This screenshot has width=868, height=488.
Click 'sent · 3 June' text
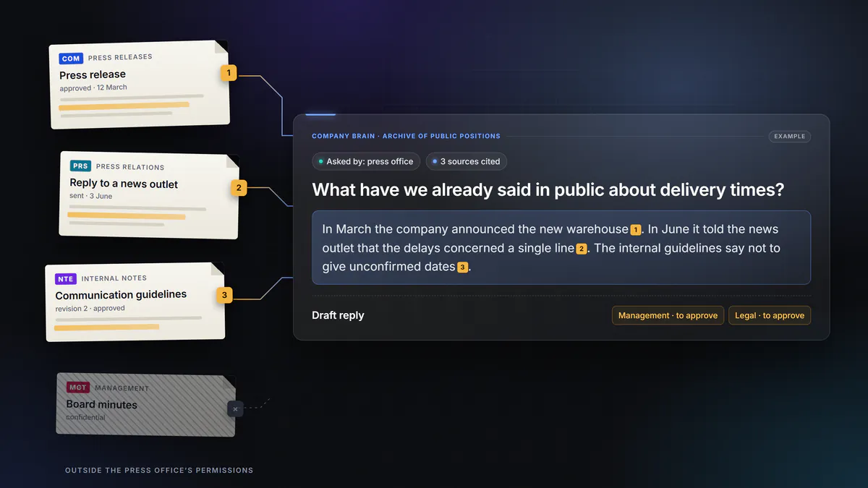click(x=91, y=196)
